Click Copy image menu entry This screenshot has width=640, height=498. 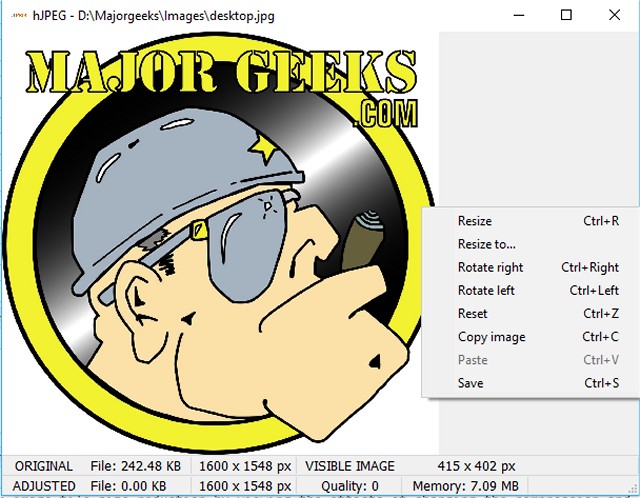(x=531, y=337)
